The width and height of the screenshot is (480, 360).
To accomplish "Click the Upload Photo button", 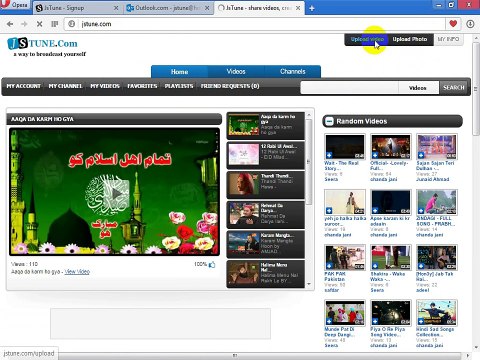I will point(410,39).
